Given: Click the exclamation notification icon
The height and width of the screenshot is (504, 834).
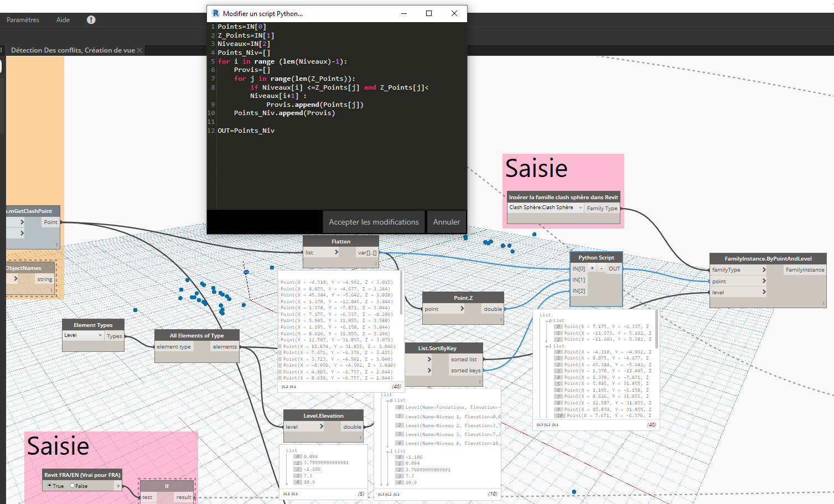Looking at the screenshot, I should (x=91, y=20).
